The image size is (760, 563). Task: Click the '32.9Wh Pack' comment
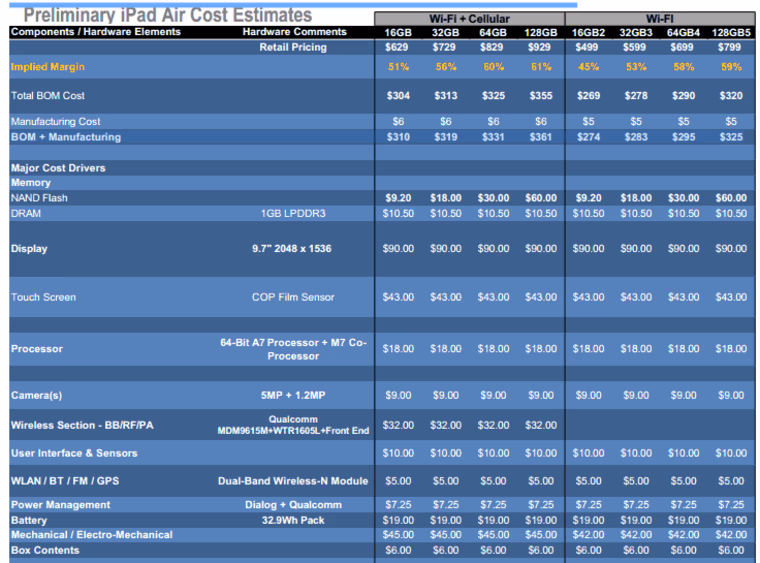point(293,520)
